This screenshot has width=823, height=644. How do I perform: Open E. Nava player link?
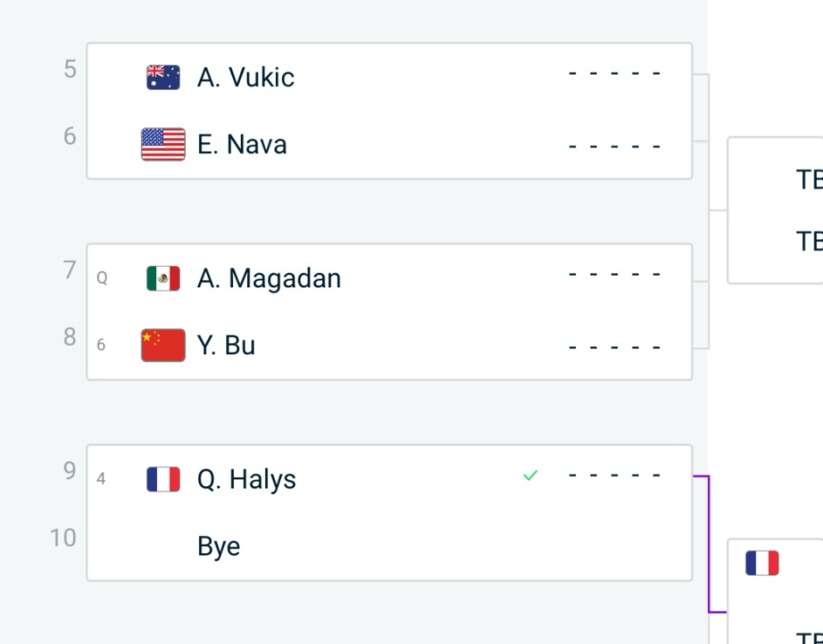point(242,145)
